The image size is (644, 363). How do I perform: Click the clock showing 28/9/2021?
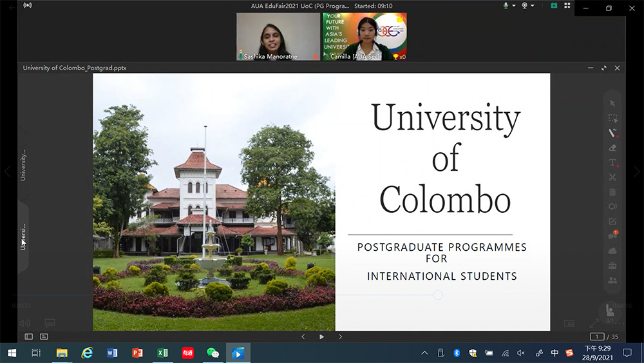598,353
